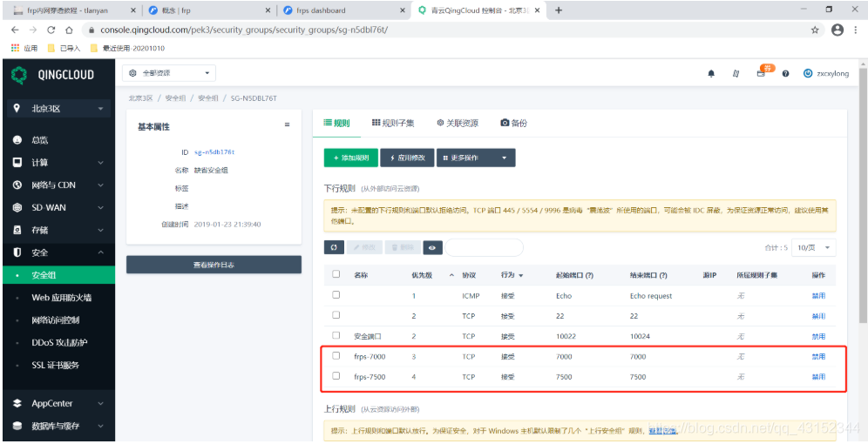Click the AppCenter sidebar icon
The height and width of the screenshot is (444, 868).
[17, 403]
